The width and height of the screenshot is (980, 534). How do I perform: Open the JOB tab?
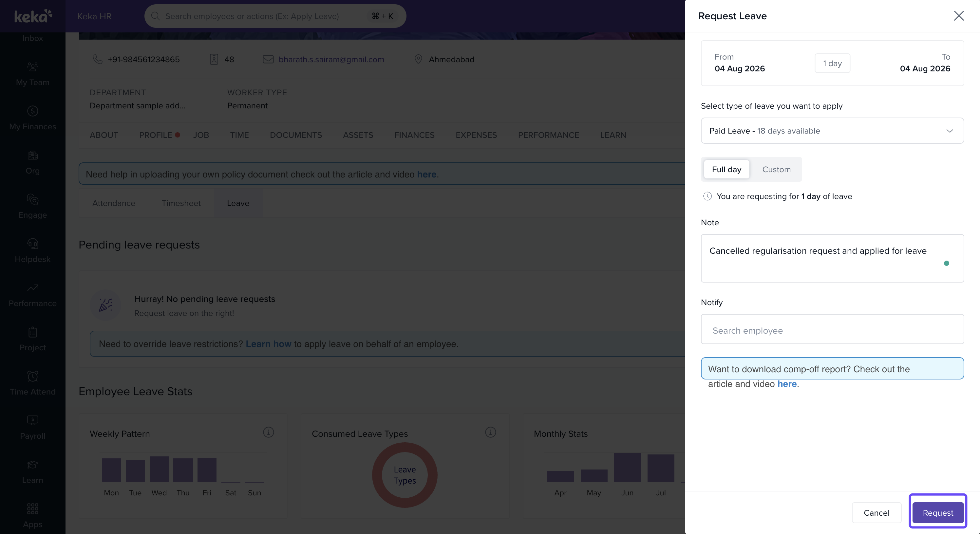pyautogui.click(x=201, y=135)
